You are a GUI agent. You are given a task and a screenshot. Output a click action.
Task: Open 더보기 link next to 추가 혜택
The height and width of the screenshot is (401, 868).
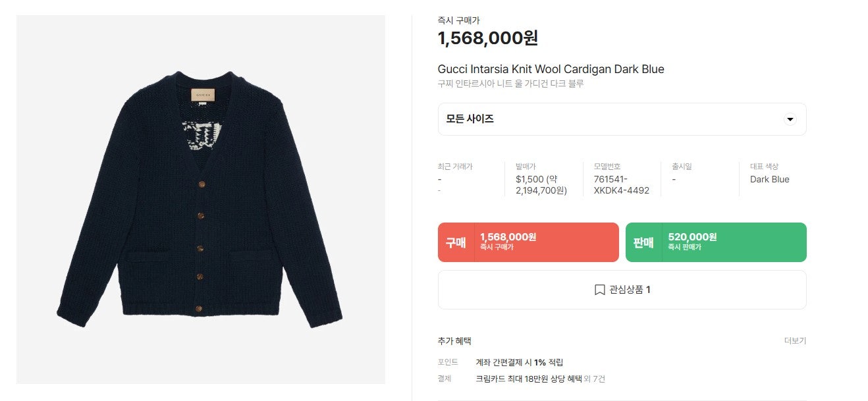[795, 341]
